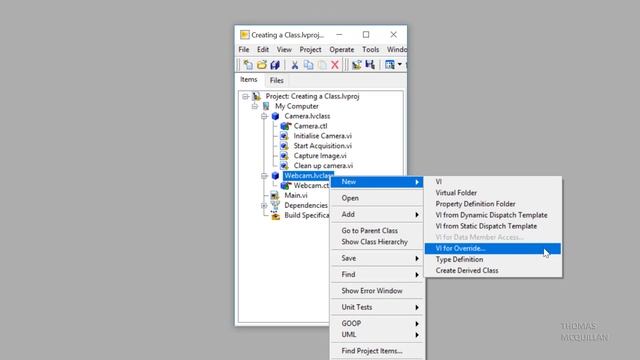Viewport: 640px width, 360px height.
Task: Collapse the Camera.lvclass tree node
Action: click(x=264, y=116)
